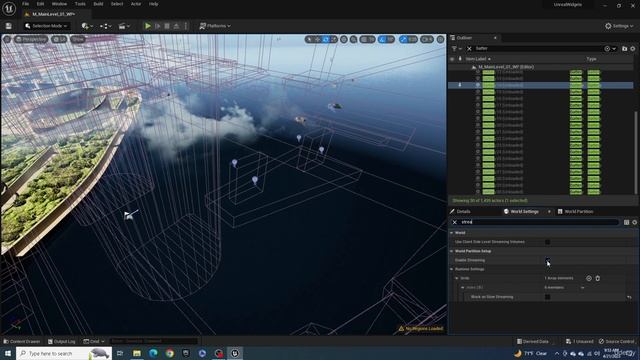Open the viewport options hamburger menu

click(7, 39)
